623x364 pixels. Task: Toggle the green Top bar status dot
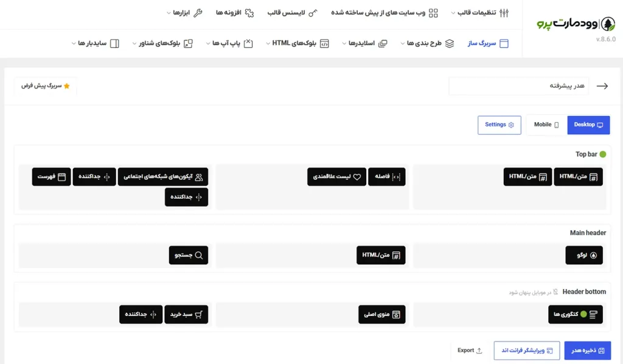[x=603, y=154]
